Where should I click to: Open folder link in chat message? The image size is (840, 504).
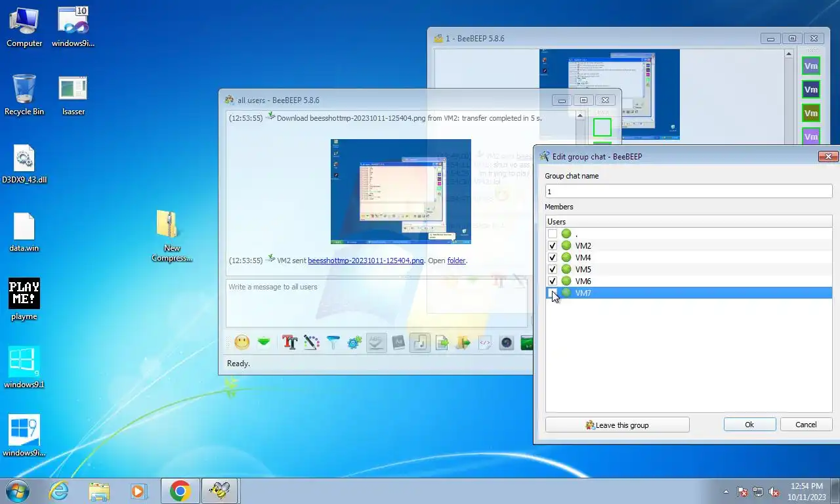[456, 261]
